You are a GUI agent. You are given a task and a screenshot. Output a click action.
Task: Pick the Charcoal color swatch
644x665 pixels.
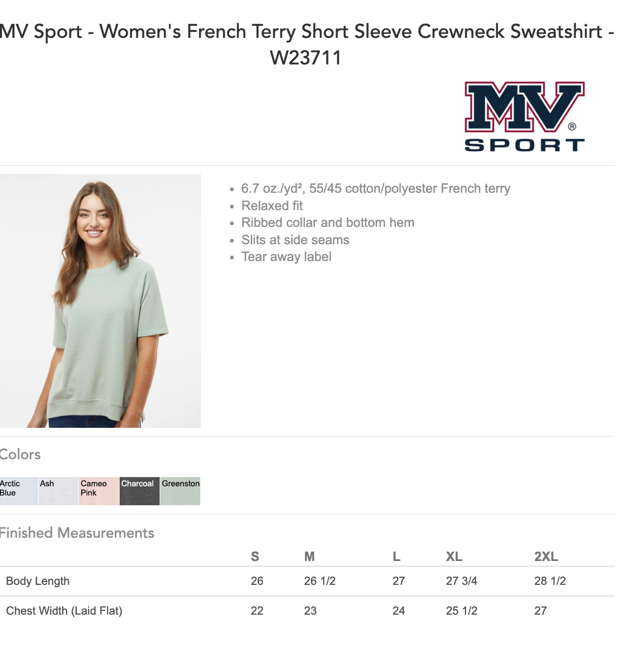click(140, 491)
